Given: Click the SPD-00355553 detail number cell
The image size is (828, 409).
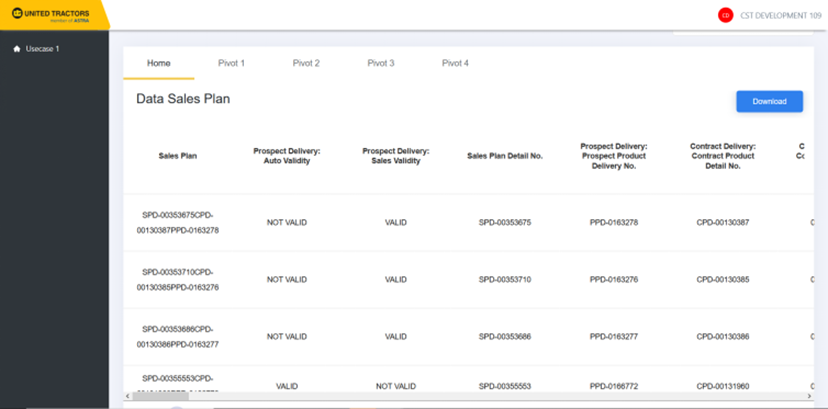Looking at the screenshot, I should [505, 386].
